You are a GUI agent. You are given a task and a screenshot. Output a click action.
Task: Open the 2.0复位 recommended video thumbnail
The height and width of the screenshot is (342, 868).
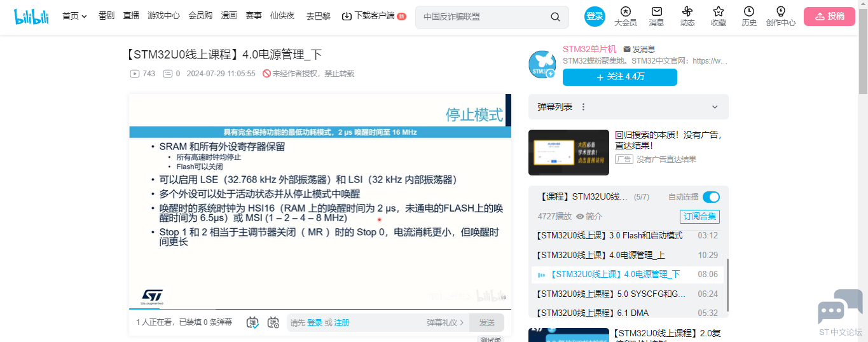click(568, 335)
